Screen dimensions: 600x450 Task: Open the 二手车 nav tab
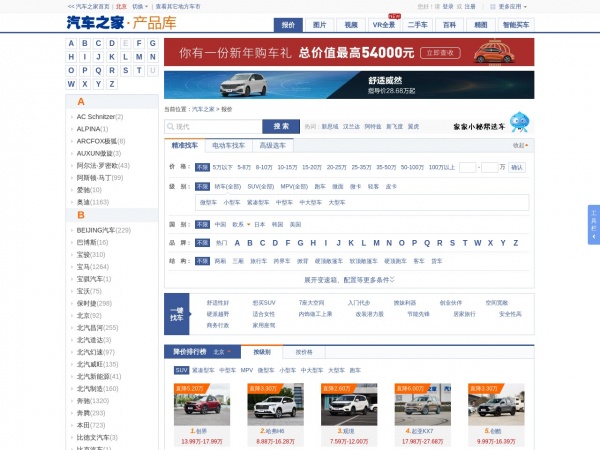tap(417, 25)
